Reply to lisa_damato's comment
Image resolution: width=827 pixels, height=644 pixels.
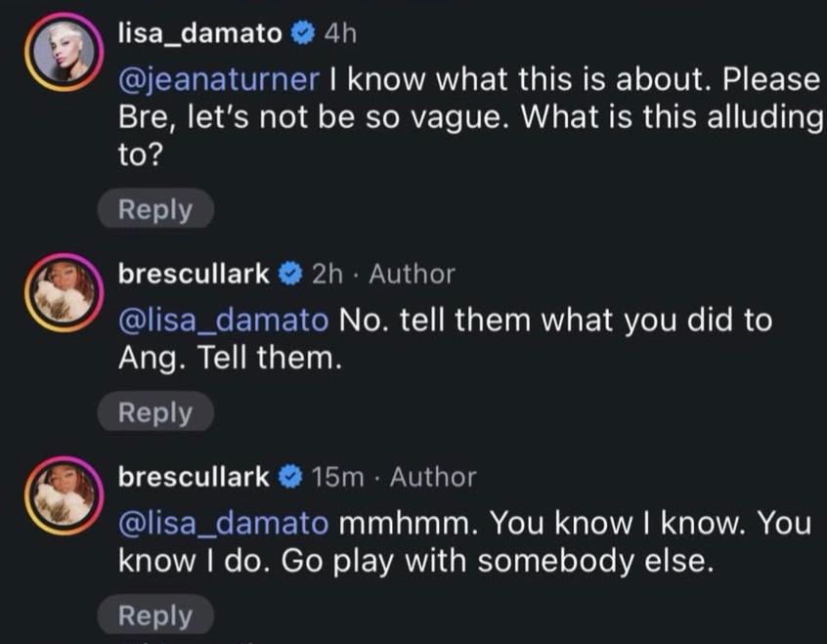click(x=155, y=209)
